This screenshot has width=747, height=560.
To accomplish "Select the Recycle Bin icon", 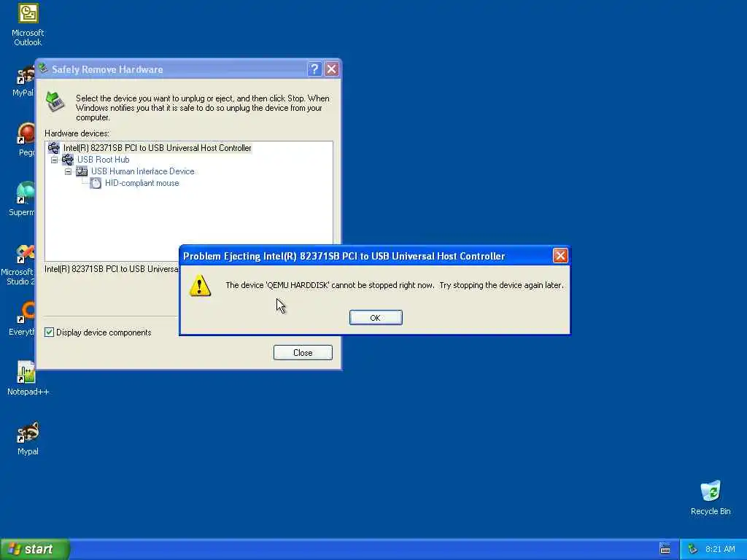I will [711, 498].
